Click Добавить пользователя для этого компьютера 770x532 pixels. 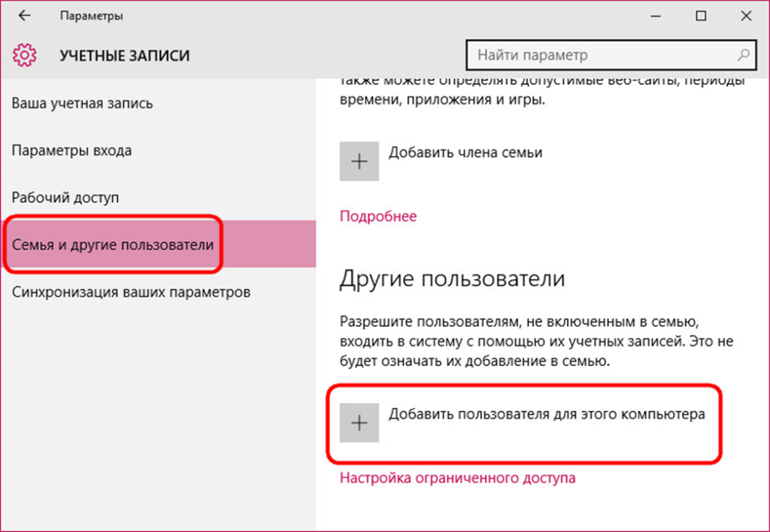coord(547,414)
